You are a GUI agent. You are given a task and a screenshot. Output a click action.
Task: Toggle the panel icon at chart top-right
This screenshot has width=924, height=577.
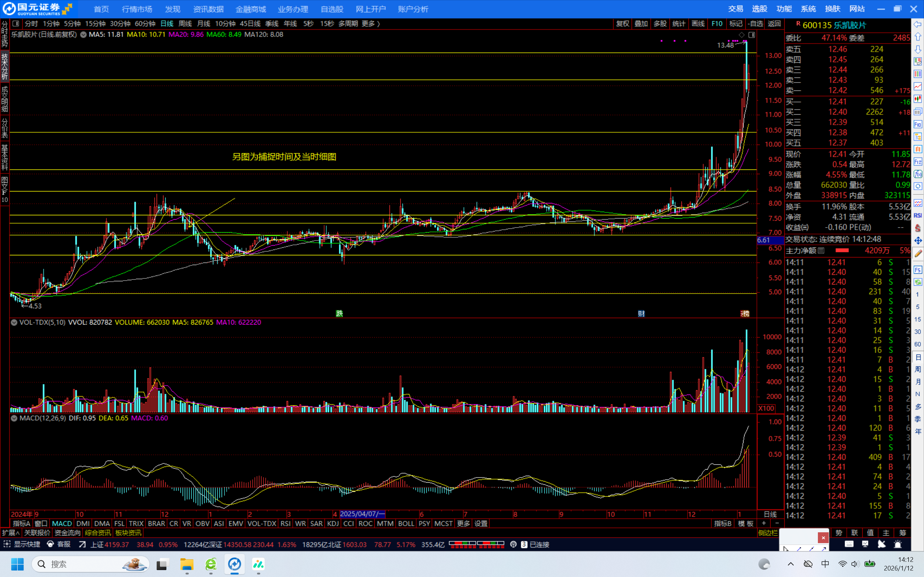coord(751,35)
